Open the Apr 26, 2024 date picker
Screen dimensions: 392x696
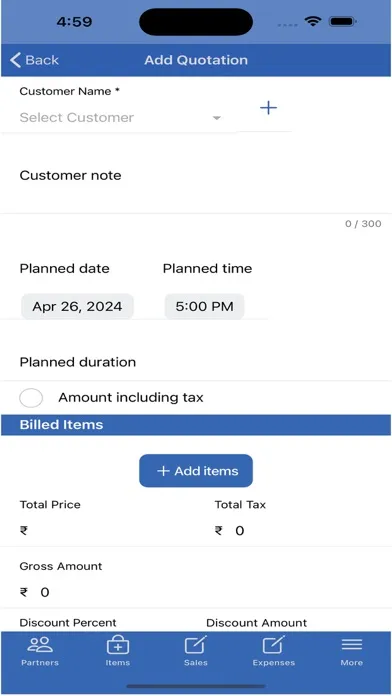(x=77, y=306)
